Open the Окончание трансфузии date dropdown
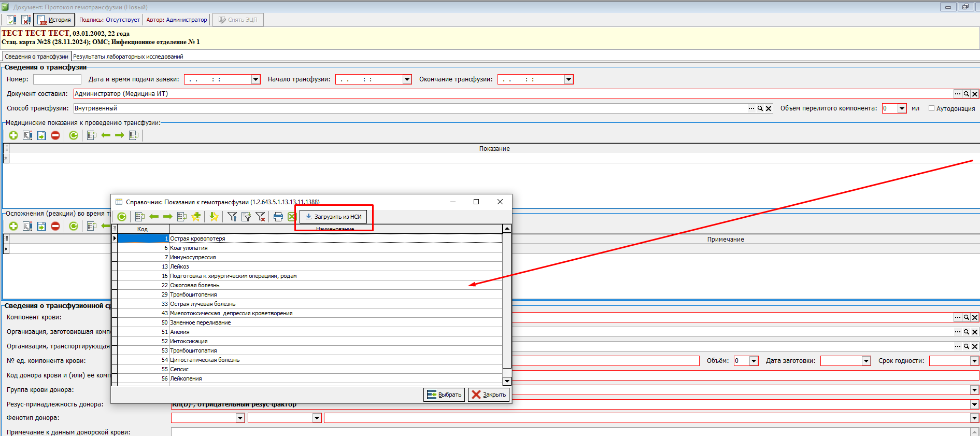 coord(569,79)
